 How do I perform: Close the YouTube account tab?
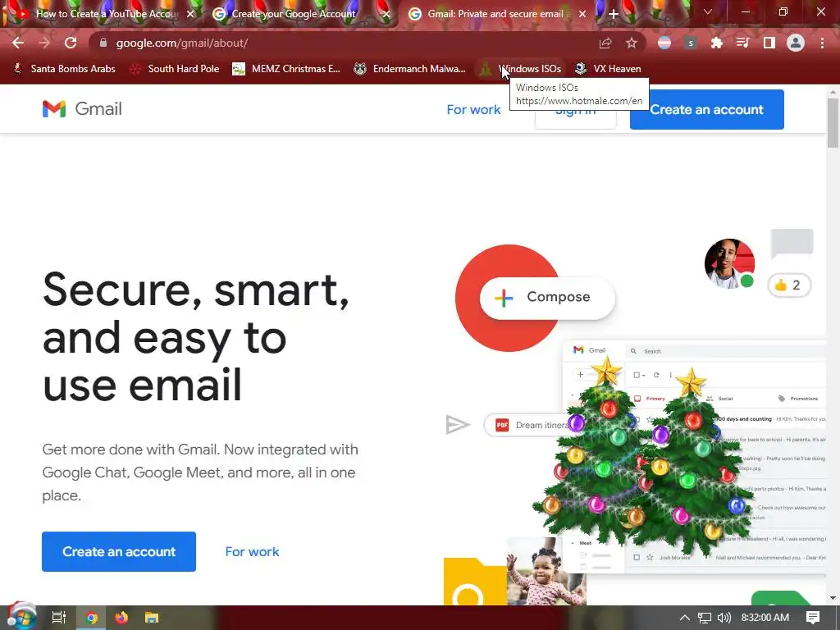tap(190, 15)
